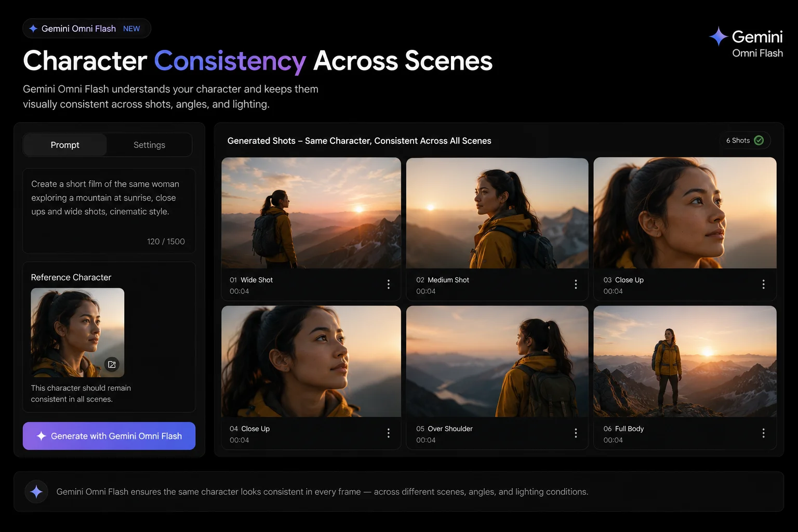Select the Reference Character image

click(x=77, y=332)
